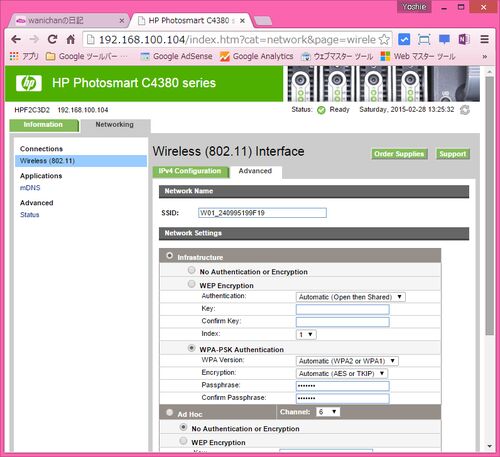Open the Status link under Advanced
Viewport: 500px width, 457px height.
(30, 215)
